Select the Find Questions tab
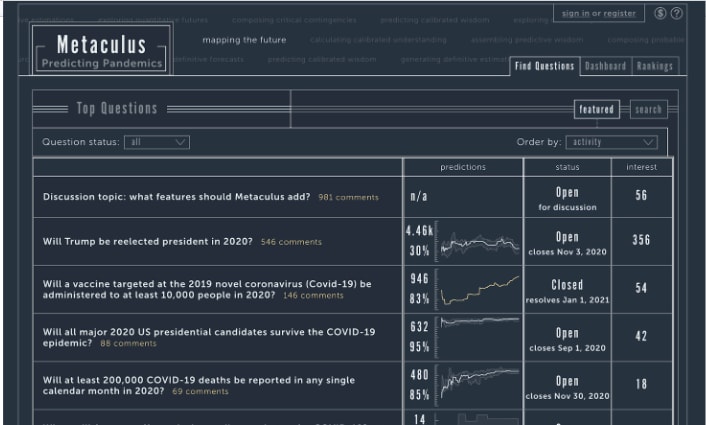The height and width of the screenshot is (425, 706). 543,66
